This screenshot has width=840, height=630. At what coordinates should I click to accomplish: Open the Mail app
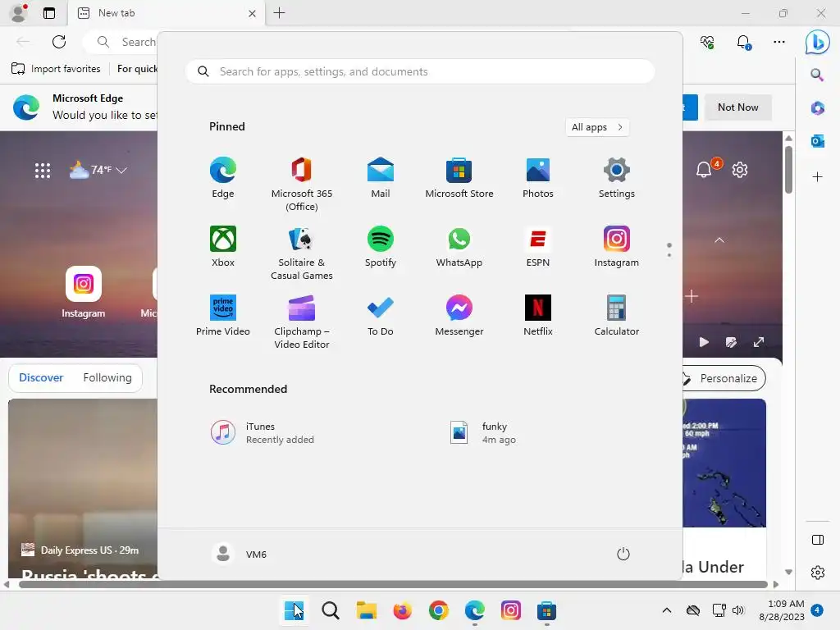pos(381,178)
